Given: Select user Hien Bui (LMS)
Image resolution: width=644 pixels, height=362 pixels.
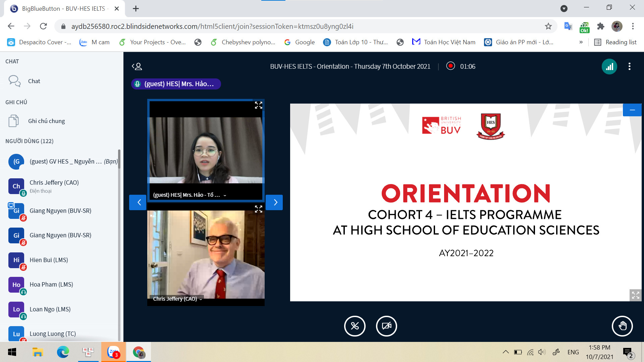Looking at the screenshot, I should 62,260.
